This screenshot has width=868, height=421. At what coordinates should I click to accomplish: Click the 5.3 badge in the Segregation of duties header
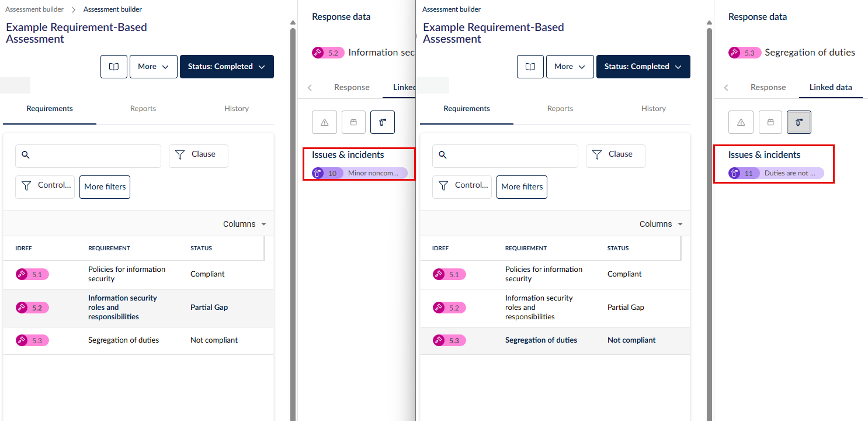click(745, 53)
